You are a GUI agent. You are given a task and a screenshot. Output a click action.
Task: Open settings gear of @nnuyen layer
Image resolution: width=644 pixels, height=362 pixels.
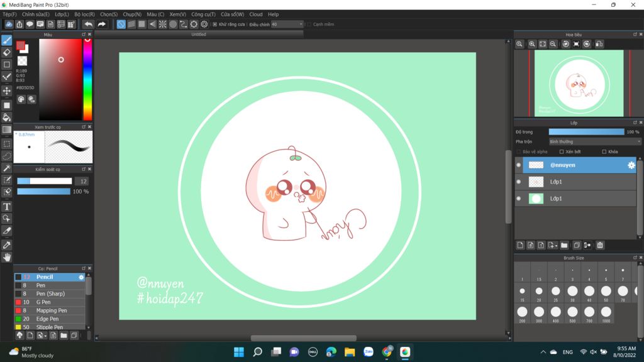point(631,165)
